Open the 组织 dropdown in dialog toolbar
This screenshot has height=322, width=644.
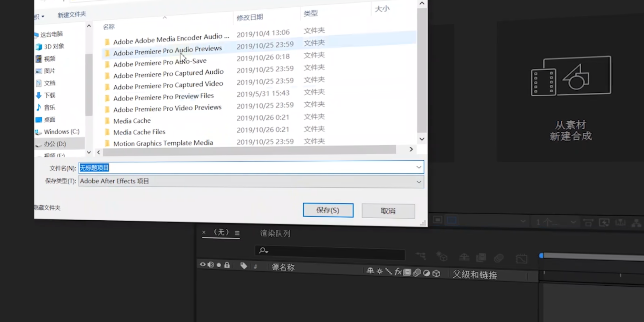pos(40,17)
